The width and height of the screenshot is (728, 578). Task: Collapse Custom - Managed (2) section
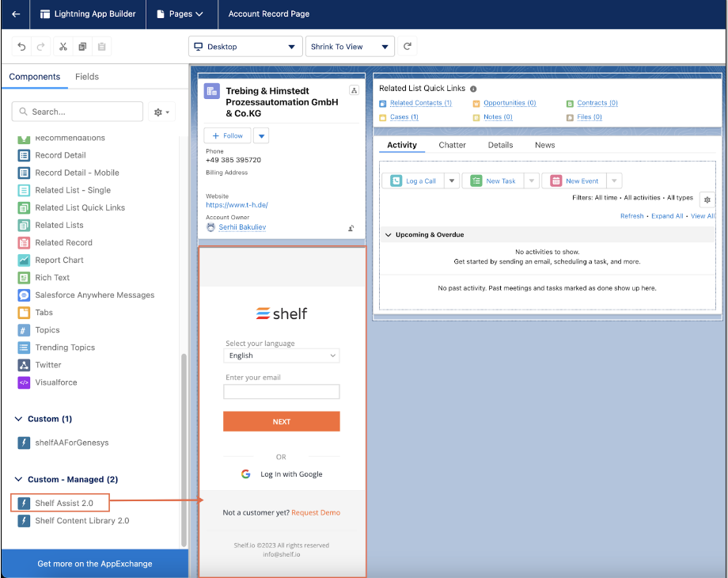18,480
